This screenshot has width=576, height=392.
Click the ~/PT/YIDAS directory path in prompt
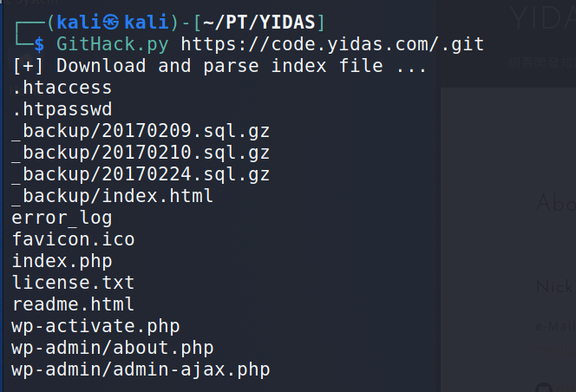(259, 23)
